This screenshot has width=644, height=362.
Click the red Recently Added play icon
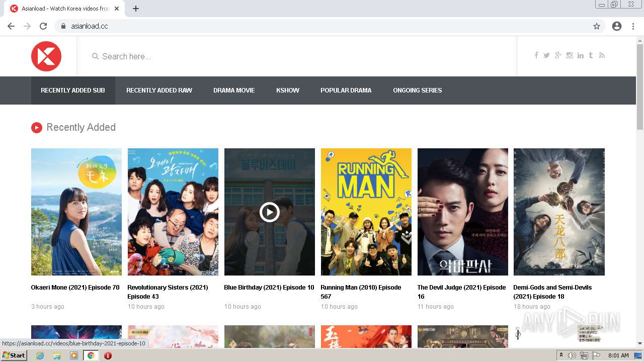36,128
